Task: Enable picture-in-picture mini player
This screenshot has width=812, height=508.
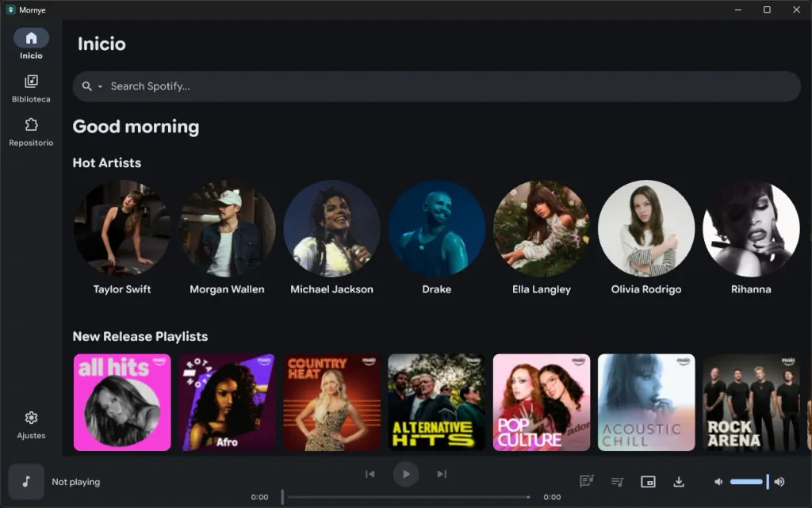Action: (x=648, y=482)
